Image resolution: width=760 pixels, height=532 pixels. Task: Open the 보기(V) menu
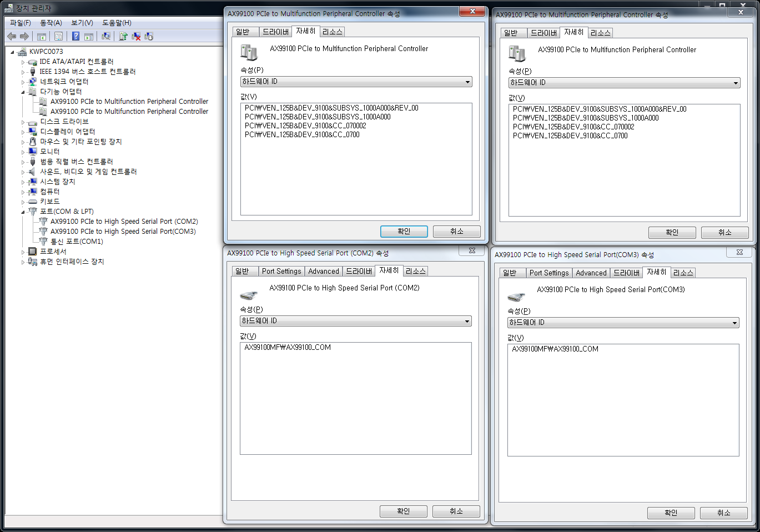coord(82,23)
